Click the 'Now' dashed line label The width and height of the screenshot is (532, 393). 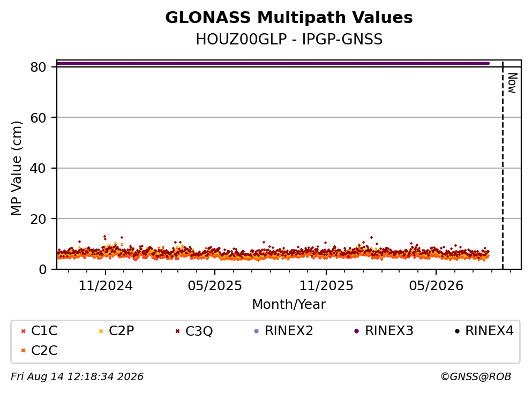click(512, 83)
